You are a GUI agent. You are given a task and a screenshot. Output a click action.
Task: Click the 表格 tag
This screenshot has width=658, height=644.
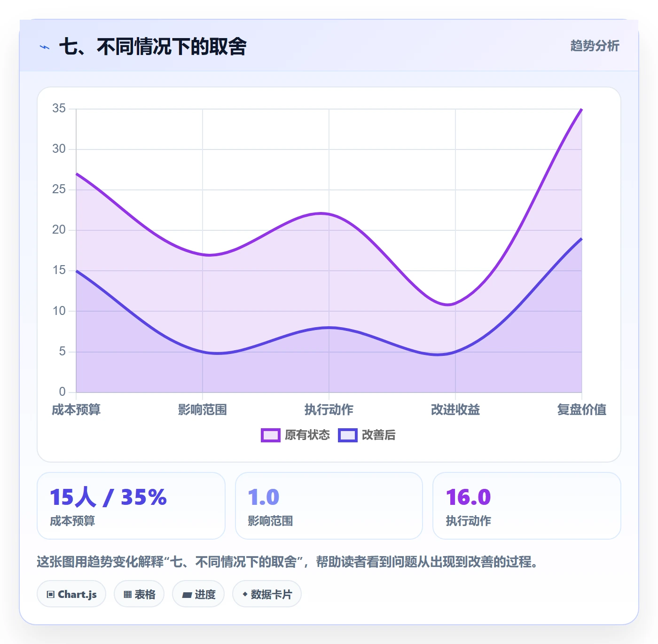coord(139,594)
